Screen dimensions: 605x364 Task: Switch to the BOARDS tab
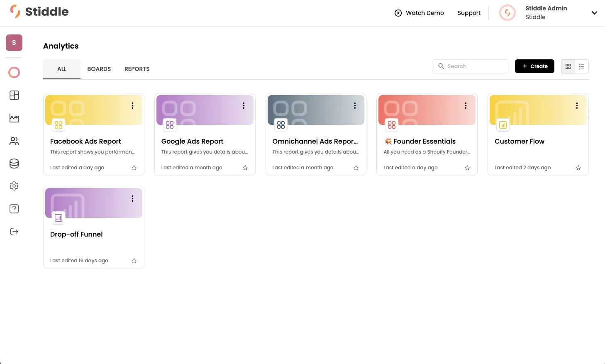[x=99, y=69]
